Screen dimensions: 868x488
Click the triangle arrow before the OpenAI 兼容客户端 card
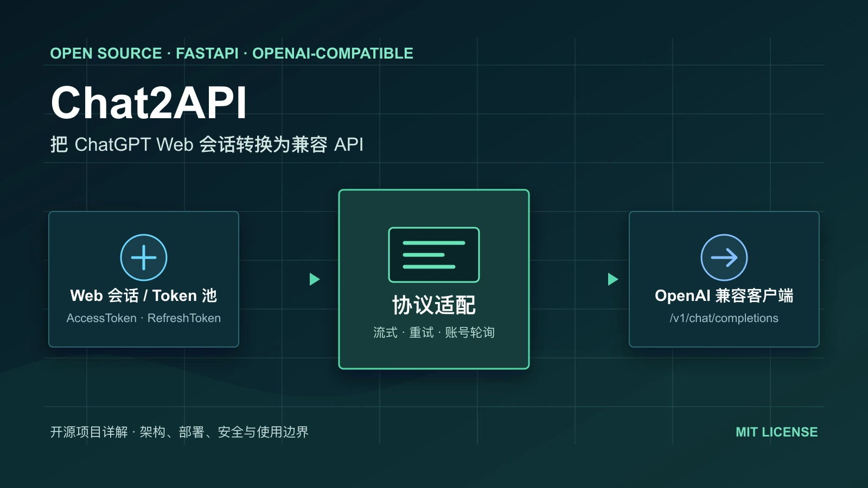(x=613, y=279)
